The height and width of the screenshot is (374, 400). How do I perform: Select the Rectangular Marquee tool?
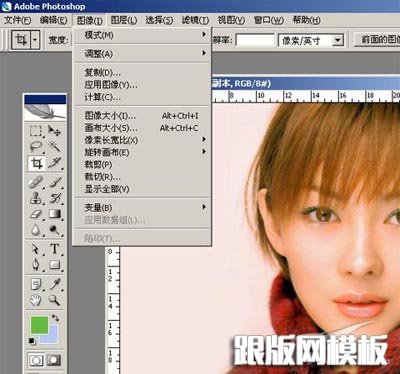click(x=36, y=131)
